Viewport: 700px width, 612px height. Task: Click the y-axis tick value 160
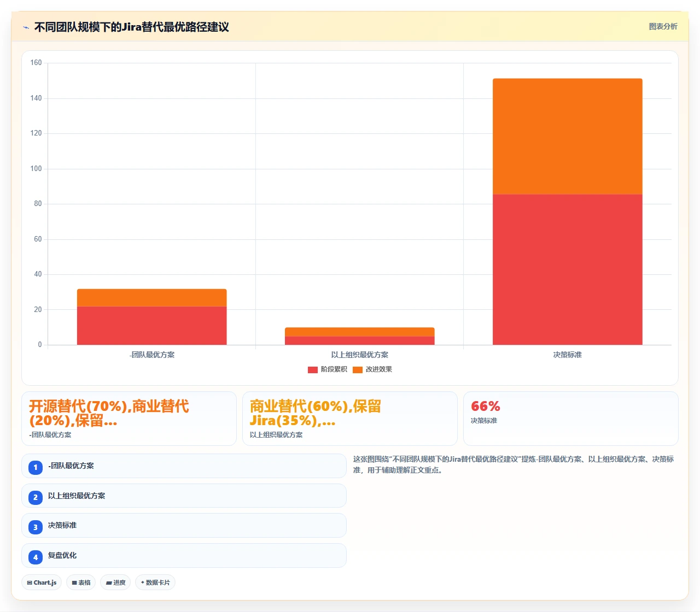tap(36, 63)
